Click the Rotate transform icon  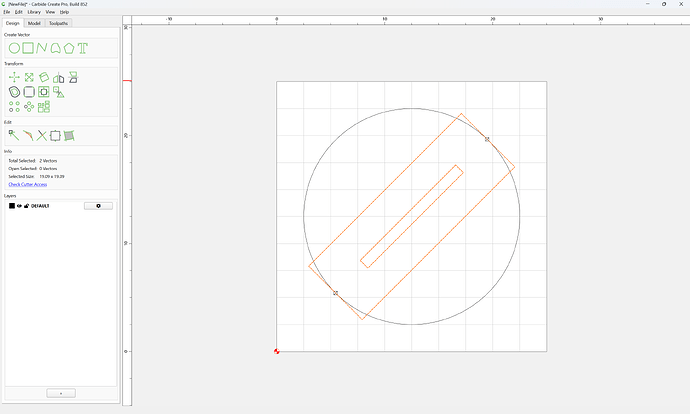pos(44,77)
